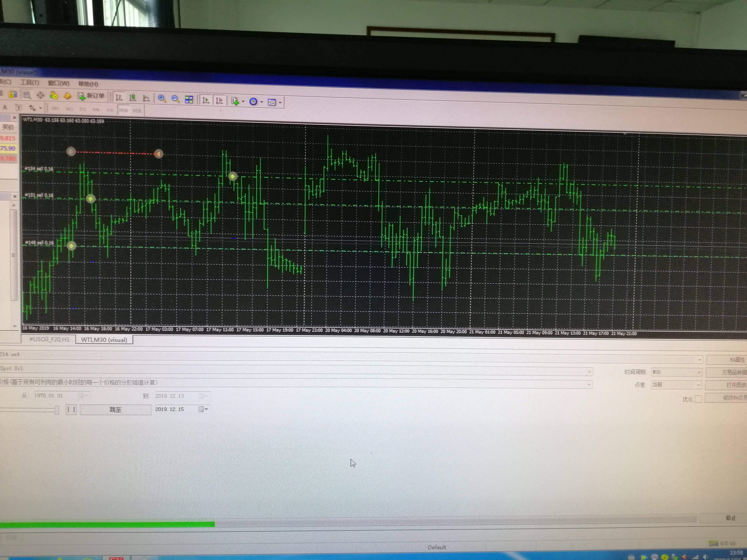Select the M30 timeframe button
The image size is (747, 560).
pyautogui.click(x=124, y=110)
